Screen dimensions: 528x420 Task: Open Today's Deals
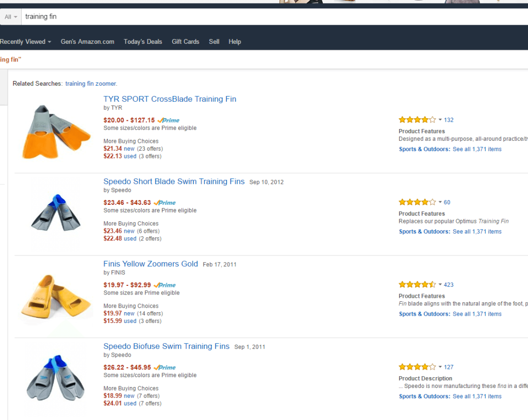point(143,42)
